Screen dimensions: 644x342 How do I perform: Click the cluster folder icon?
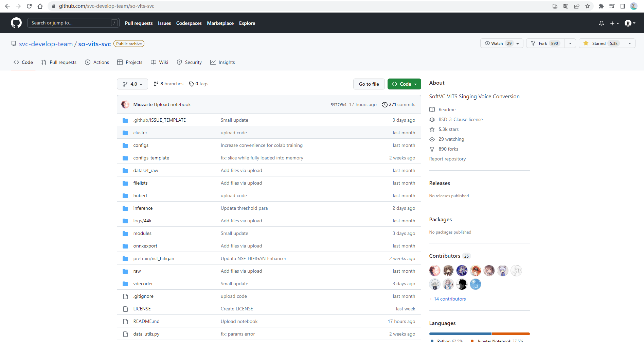coord(125,133)
